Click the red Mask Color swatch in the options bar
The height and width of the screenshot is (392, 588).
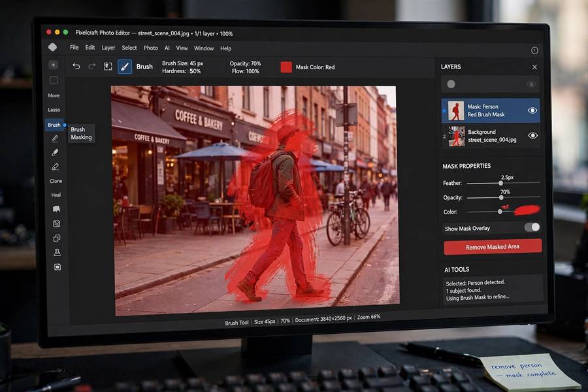point(286,67)
